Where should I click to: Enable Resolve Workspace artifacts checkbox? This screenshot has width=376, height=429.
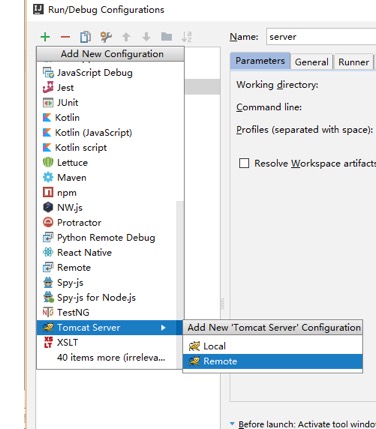(244, 163)
